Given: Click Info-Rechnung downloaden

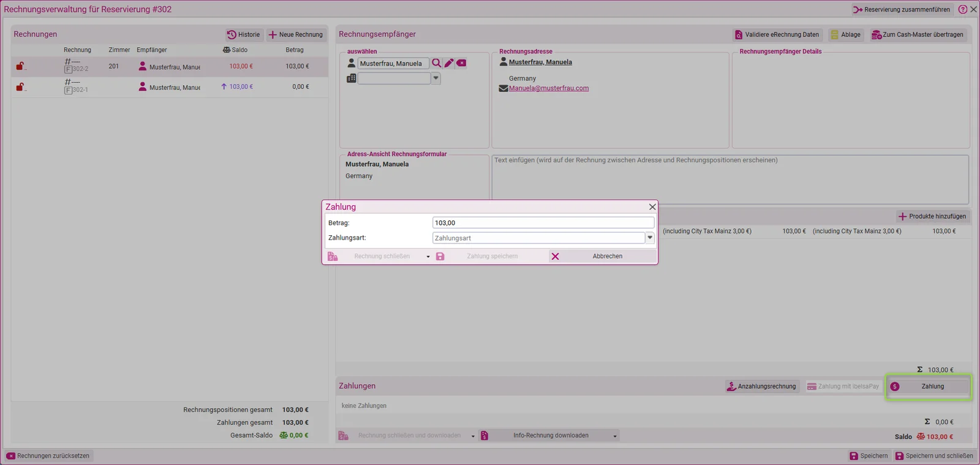Looking at the screenshot, I should [544, 436].
